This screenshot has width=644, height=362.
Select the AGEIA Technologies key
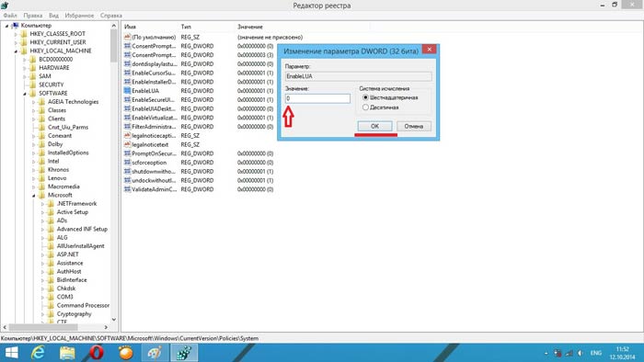coord(73,102)
